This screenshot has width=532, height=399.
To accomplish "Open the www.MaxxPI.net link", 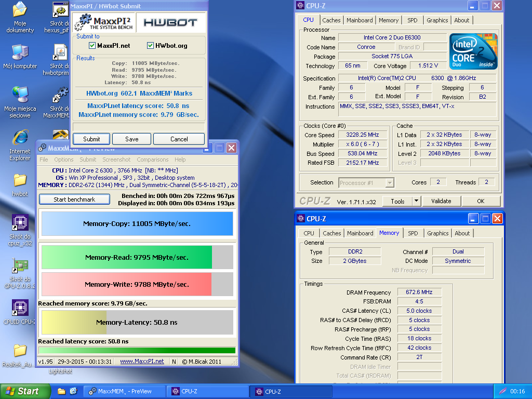I will coord(142,362).
